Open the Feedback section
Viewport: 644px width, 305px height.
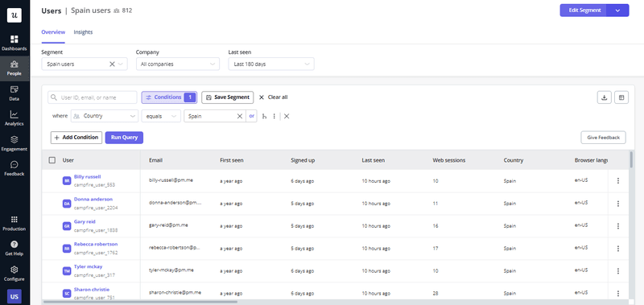[x=14, y=168]
